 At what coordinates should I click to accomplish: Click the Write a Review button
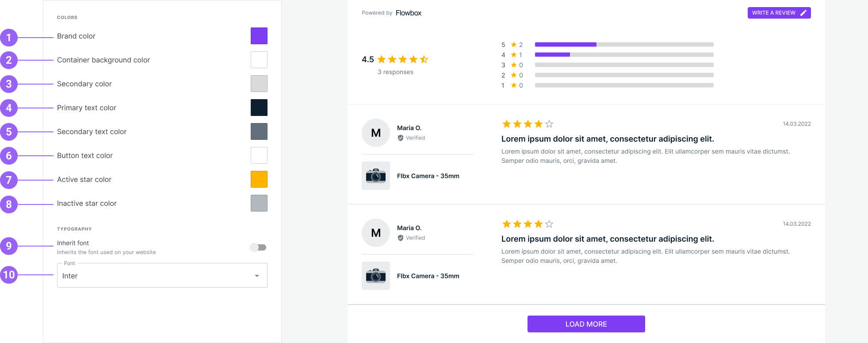779,13
